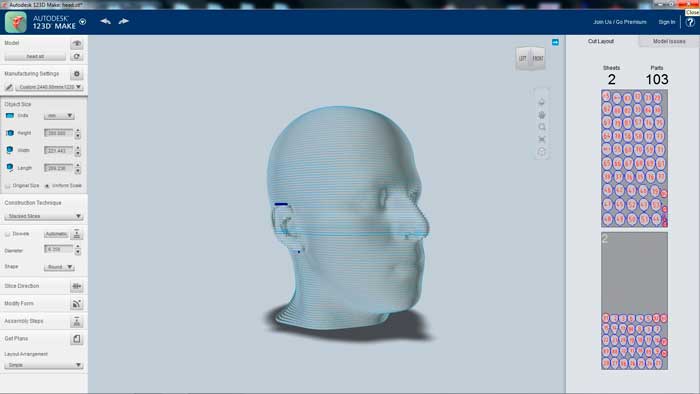Click the Slice Direction label
The width and height of the screenshot is (700, 394).
pos(22,286)
